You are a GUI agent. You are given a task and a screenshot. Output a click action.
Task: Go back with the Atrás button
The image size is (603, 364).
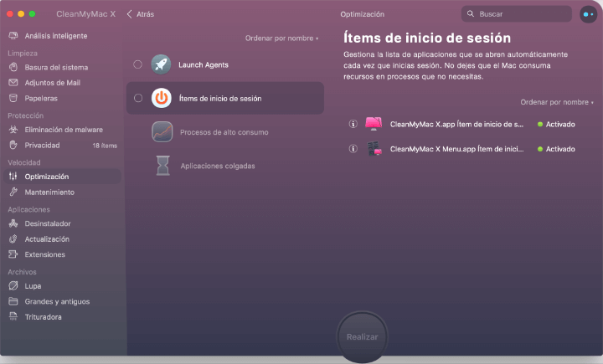pos(141,14)
